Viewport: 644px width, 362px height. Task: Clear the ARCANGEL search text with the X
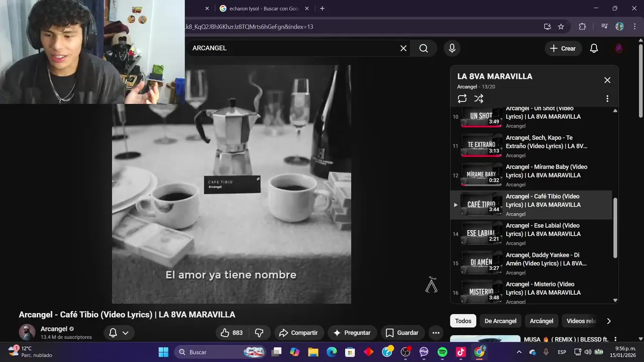click(403, 48)
